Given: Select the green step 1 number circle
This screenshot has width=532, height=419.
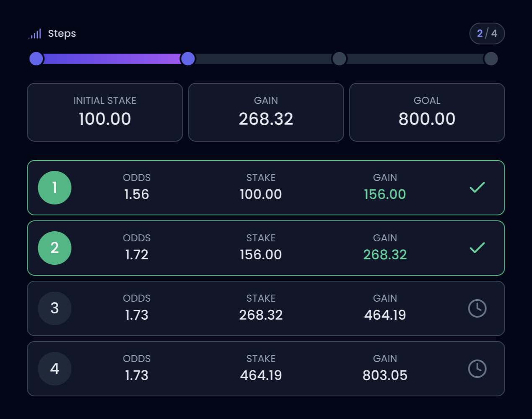Looking at the screenshot, I should [x=54, y=188].
